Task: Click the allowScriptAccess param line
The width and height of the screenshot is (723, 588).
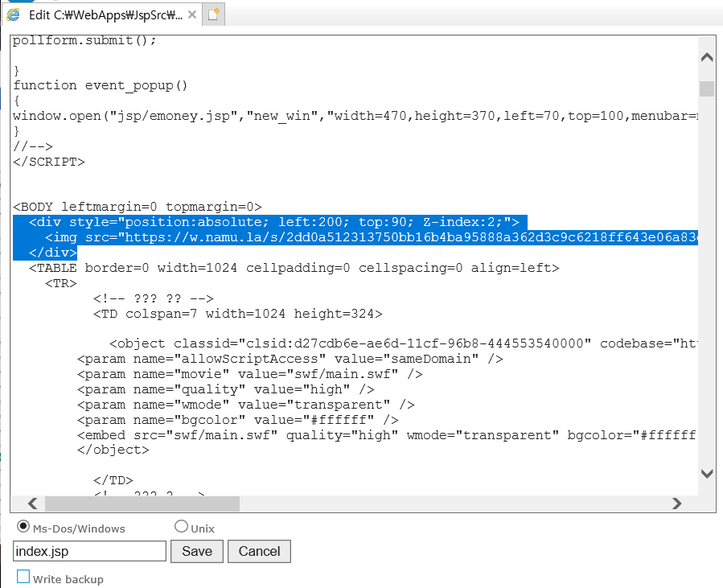Action: coord(290,360)
